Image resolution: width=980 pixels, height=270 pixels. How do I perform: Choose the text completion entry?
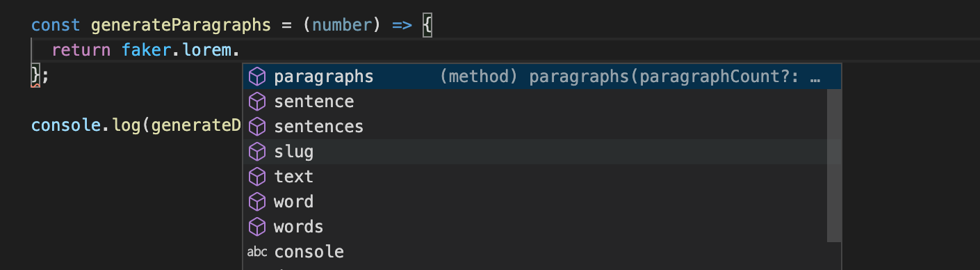[x=535, y=177]
